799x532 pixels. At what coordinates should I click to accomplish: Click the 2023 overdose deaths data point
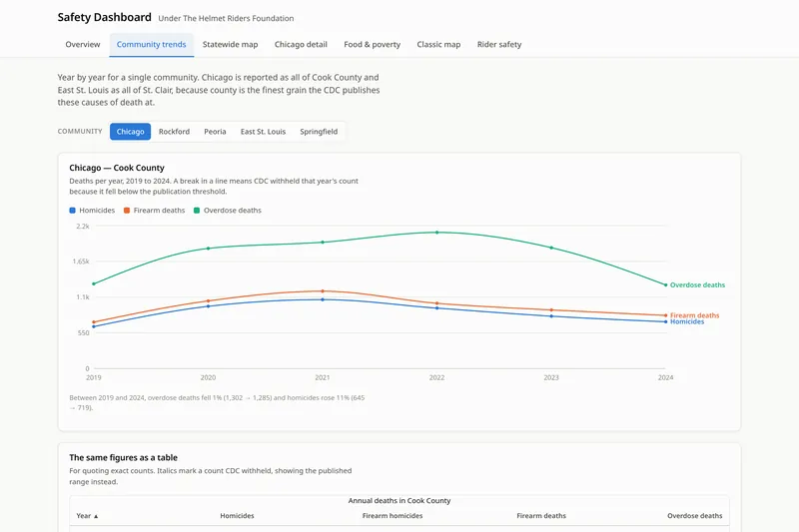click(551, 248)
